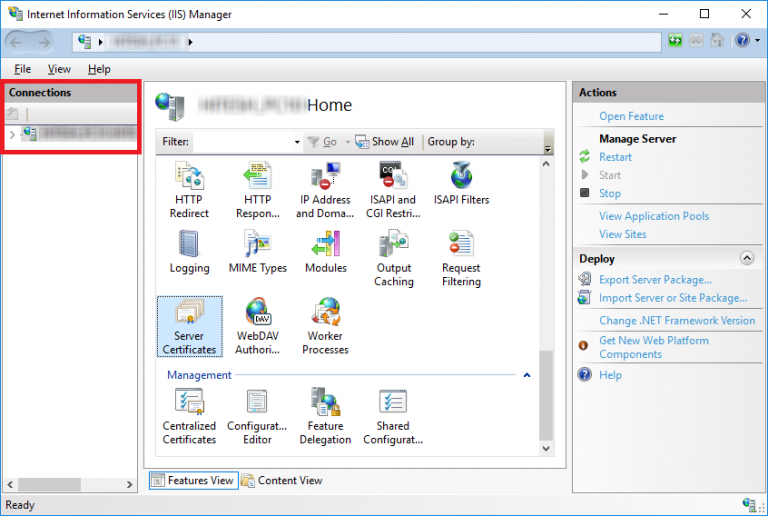Click Export Server Package
Image resolution: width=768 pixels, height=516 pixels.
pyautogui.click(x=655, y=280)
